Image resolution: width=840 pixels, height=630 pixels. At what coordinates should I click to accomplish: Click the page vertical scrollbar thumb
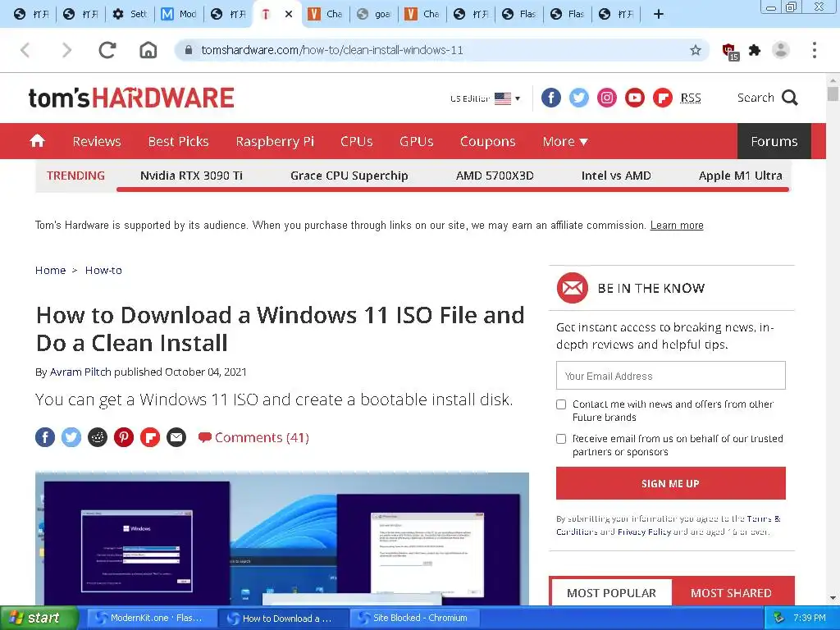pos(832,94)
